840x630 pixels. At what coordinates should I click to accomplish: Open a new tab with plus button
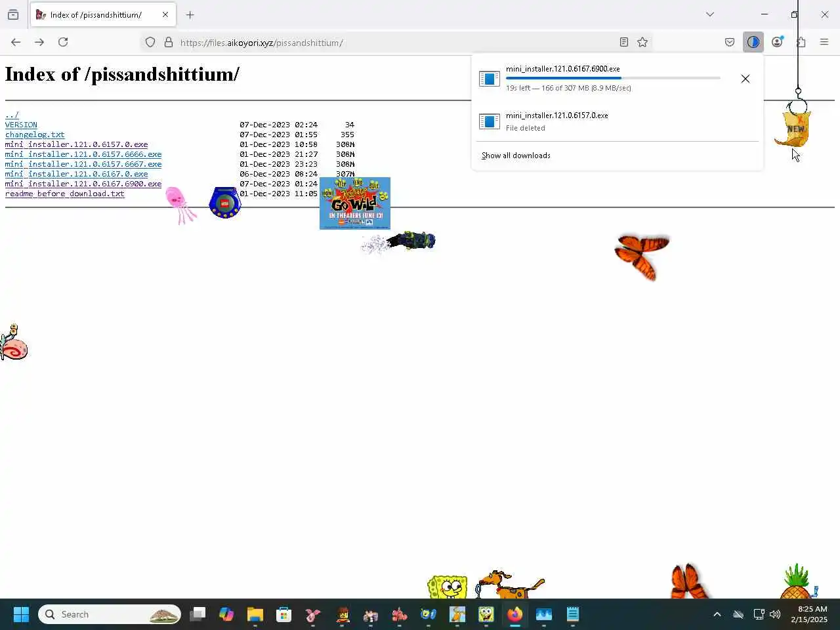[x=190, y=14]
